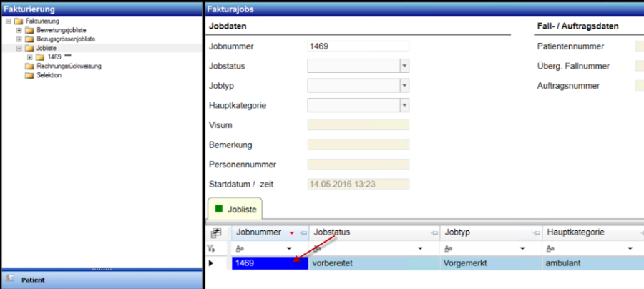
Task: Open the Jobstatus filter dropdown arrow
Action: tap(420, 248)
